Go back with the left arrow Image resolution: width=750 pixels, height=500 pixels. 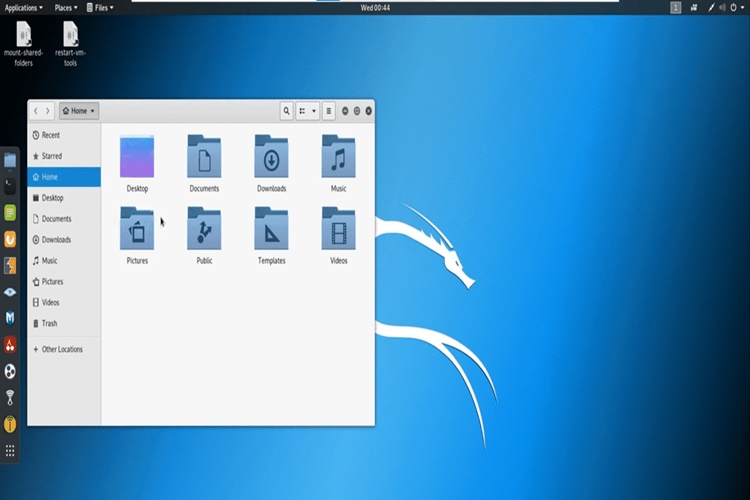coord(36,111)
